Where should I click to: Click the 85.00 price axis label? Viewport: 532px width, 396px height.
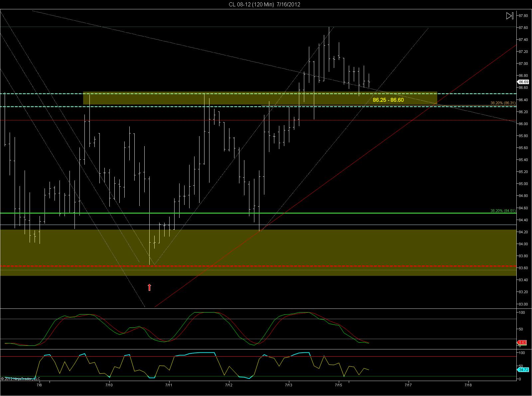523,184
